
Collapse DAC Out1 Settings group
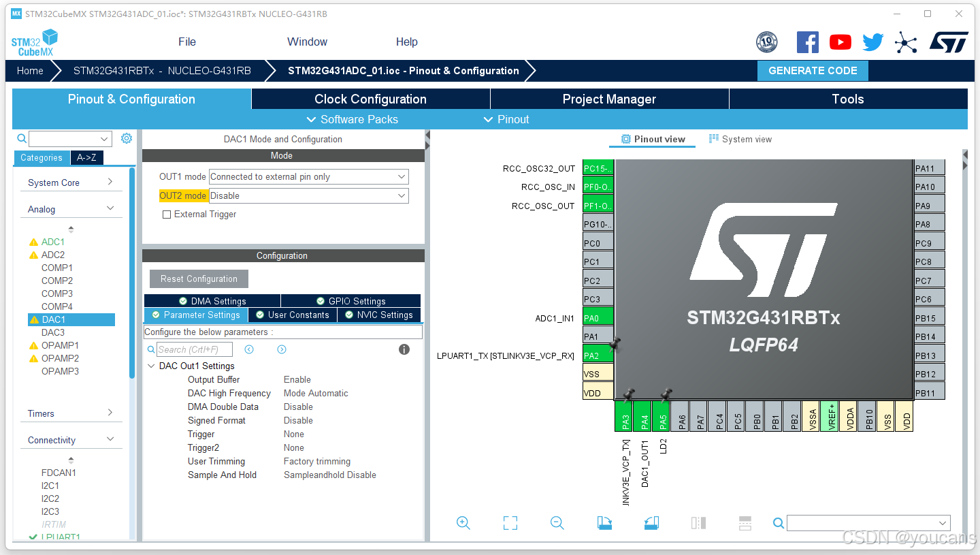click(151, 366)
